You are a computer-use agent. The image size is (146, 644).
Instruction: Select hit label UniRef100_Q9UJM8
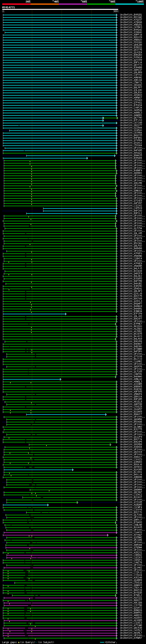[131, 183]
